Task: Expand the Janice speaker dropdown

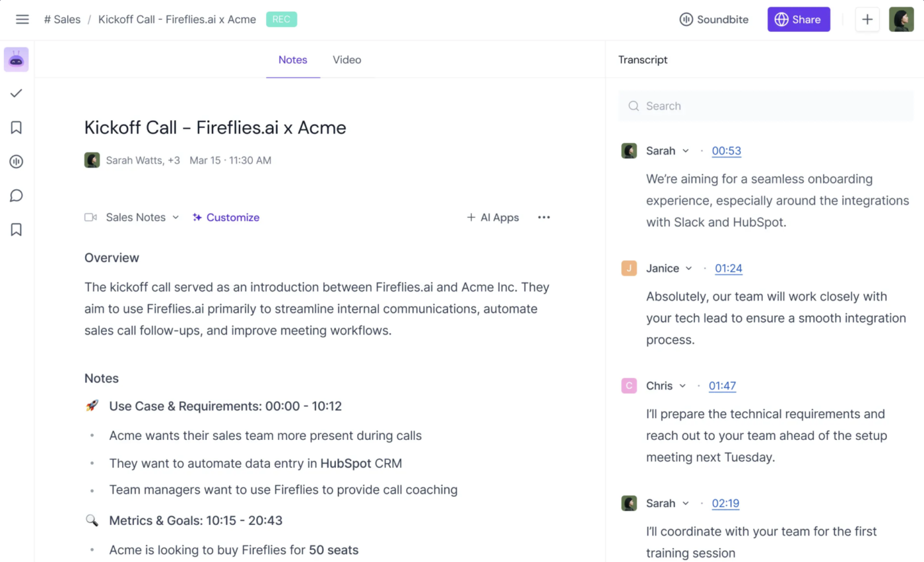Action: click(689, 268)
